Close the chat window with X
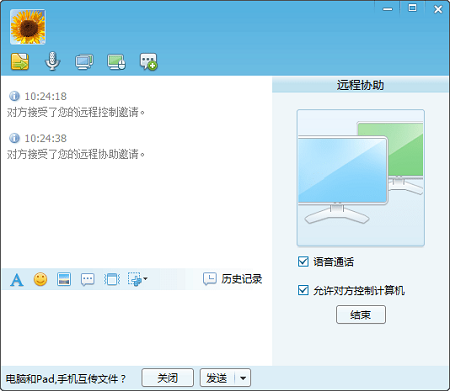This screenshot has height=391, width=450. point(438,9)
